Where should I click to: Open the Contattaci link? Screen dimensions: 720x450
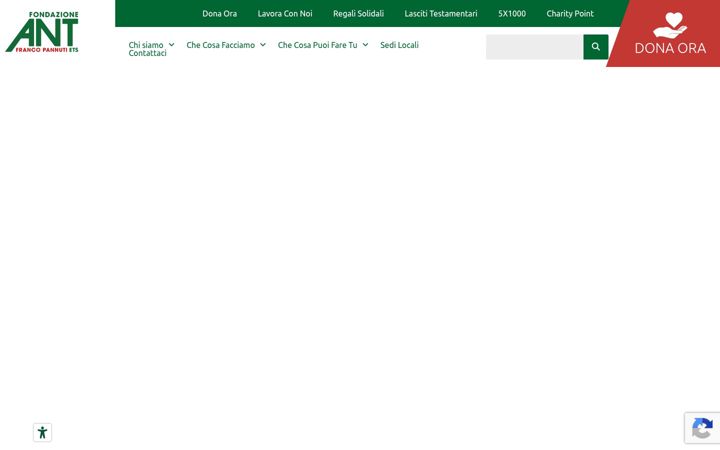(147, 53)
